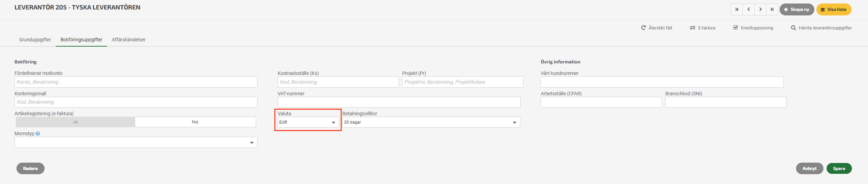
Task: Go to the previous supplier record
Action: [x=749, y=9]
